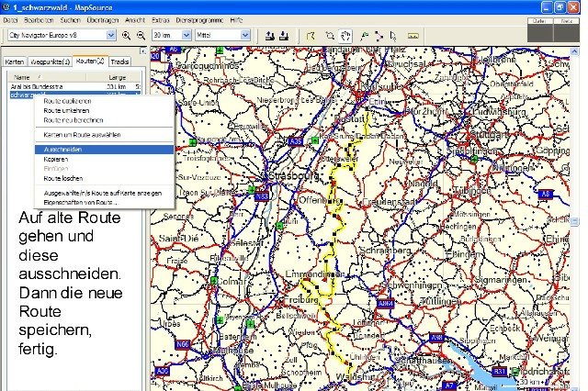Select the hand pan tool
The width and height of the screenshot is (588, 391).
click(344, 35)
